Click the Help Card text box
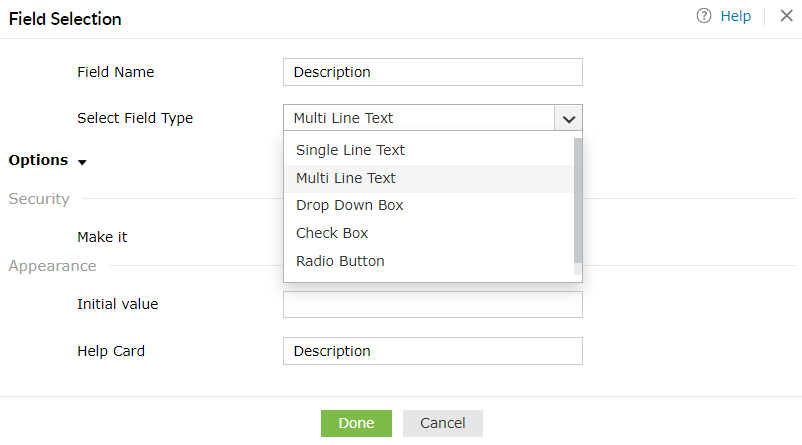The height and width of the screenshot is (445, 802). pos(432,351)
